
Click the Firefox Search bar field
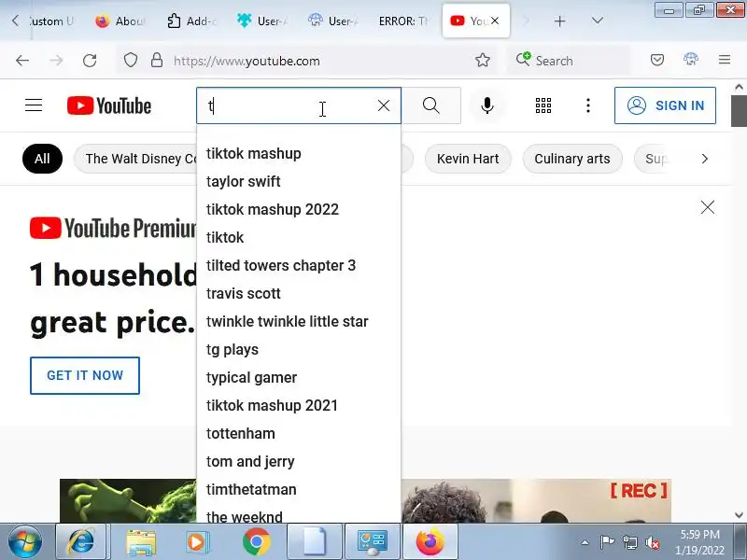[x=569, y=61]
